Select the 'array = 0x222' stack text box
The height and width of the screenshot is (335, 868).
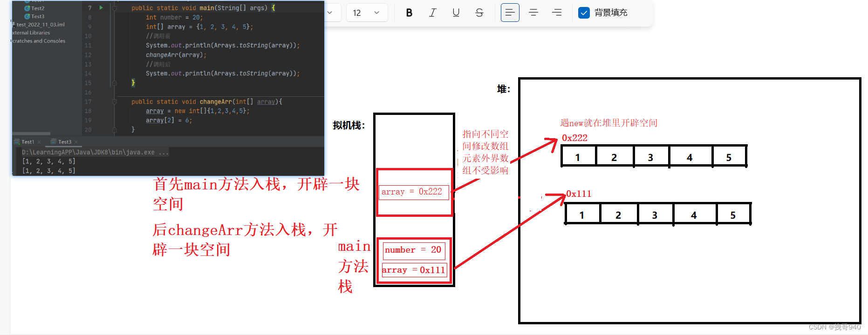point(414,192)
